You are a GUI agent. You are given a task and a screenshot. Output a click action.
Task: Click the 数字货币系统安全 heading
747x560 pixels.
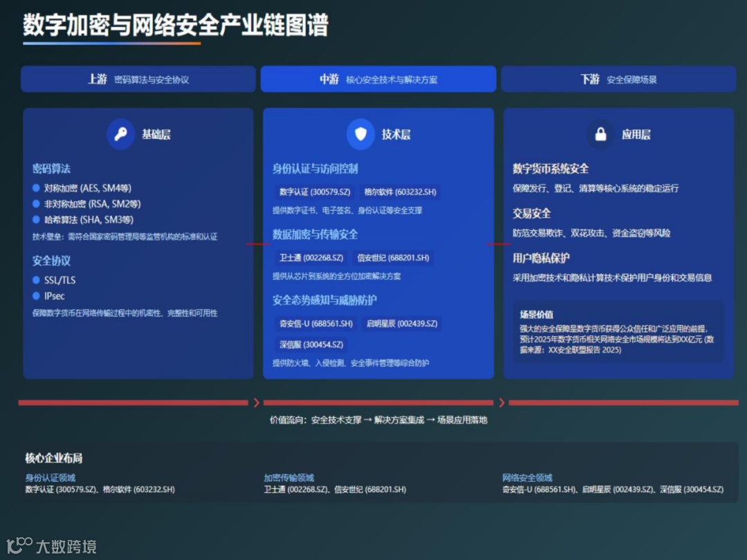(551, 169)
